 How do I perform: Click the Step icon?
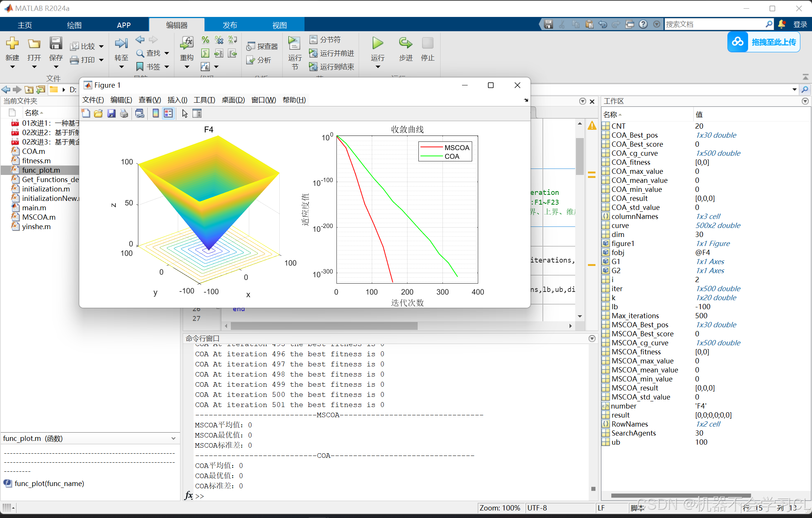(406, 43)
